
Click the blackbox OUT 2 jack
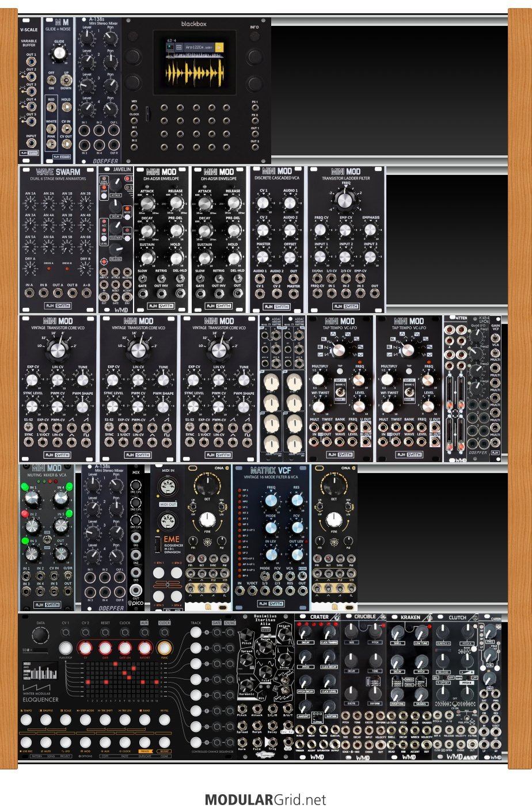pos(255,147)
